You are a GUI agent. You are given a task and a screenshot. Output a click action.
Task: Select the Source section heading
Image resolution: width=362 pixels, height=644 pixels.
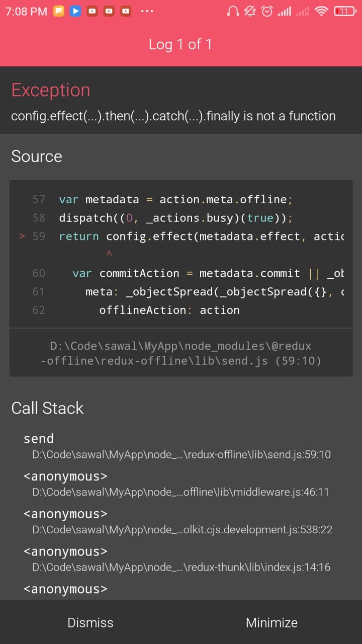[37, 156]
